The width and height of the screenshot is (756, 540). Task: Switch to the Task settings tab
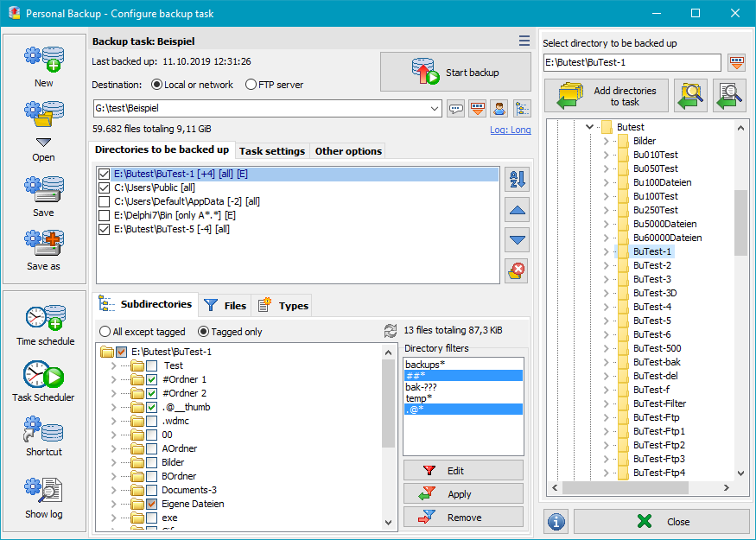[x=271, y=151]
